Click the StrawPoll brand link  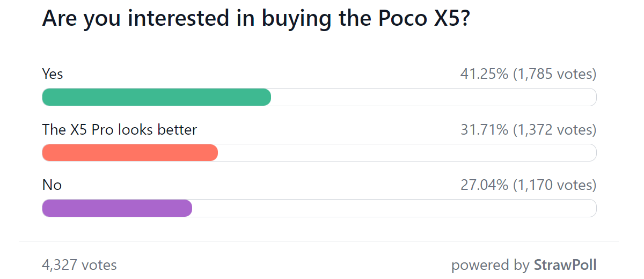click(565, 265)
